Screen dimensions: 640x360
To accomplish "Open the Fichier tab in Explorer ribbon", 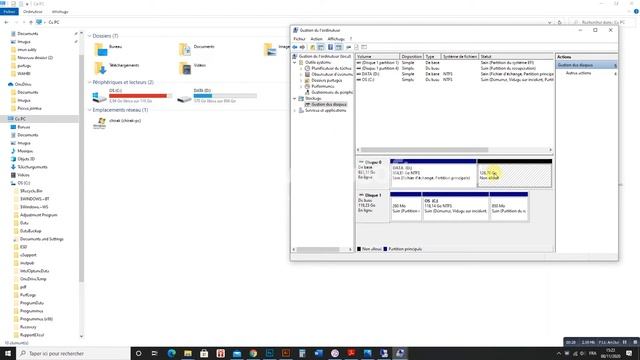I will [9, 12].
